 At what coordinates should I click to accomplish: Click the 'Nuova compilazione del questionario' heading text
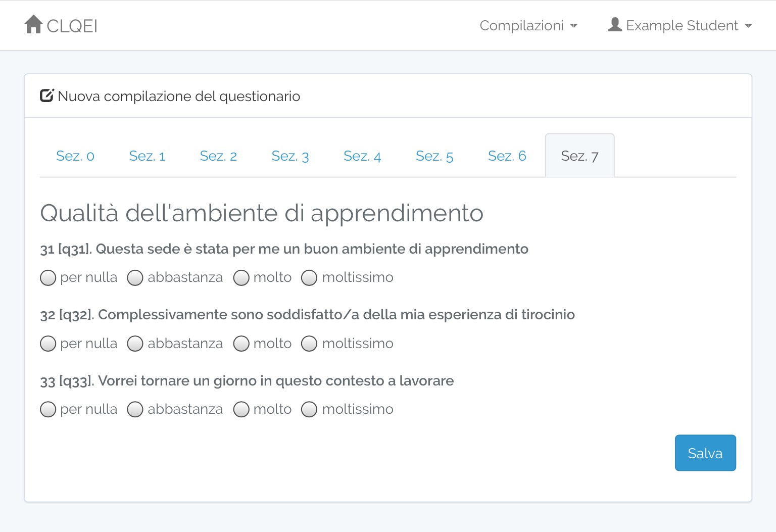coord(179,96)
